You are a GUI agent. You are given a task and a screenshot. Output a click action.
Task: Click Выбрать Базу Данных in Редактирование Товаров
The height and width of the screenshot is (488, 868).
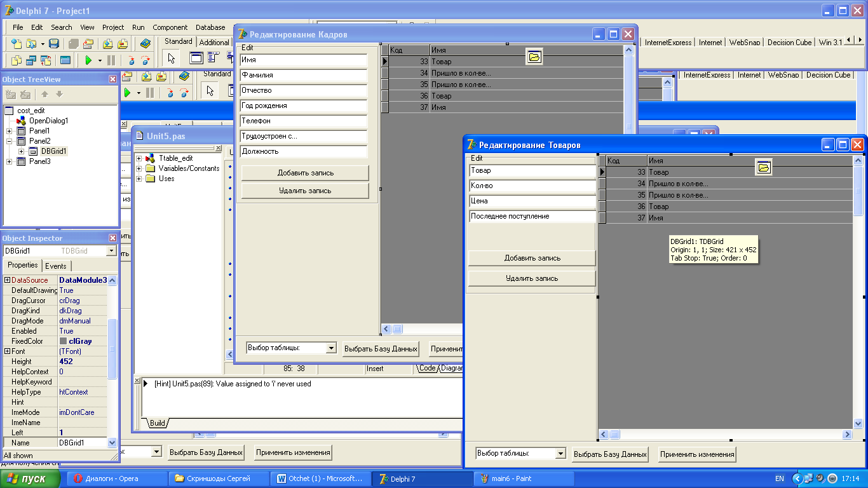pyautogui.click(x=610, y=454)
